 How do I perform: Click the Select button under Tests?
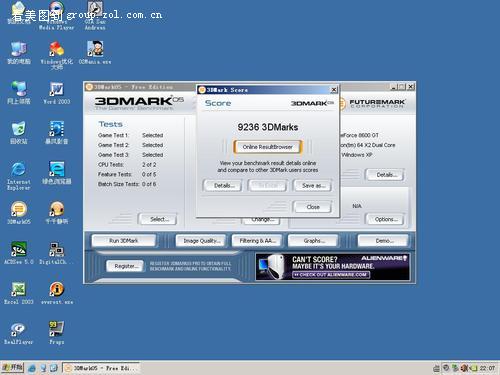click(x=158, y=219)
